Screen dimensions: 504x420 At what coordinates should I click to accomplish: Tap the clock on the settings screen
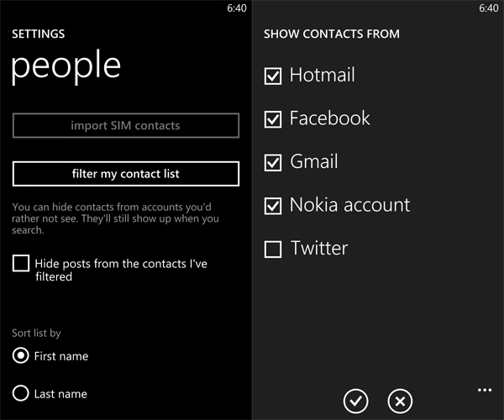tap(237, 8)
